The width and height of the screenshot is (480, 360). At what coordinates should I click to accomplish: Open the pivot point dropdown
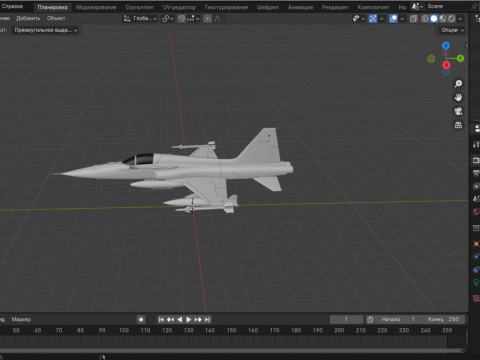click(167, 19)
